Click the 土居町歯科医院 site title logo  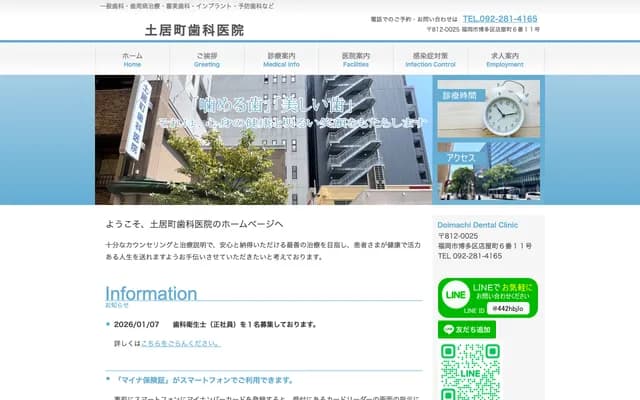coord(195,30)
